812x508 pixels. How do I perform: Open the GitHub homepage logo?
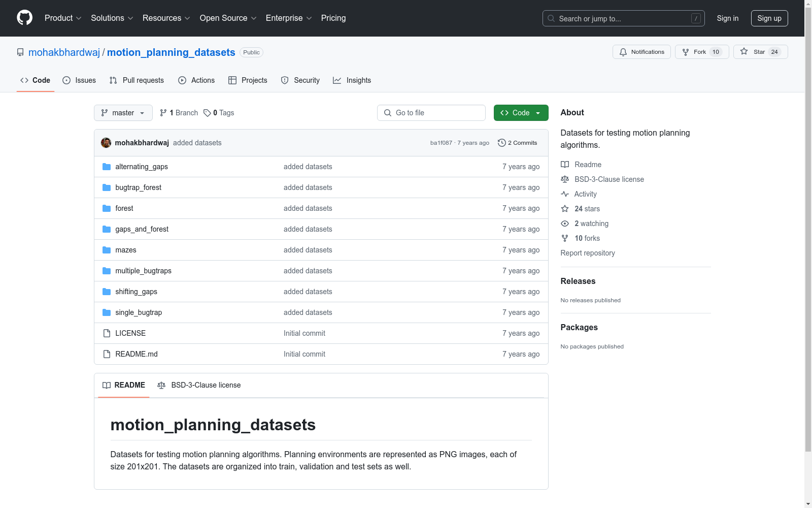click(24, 18)
